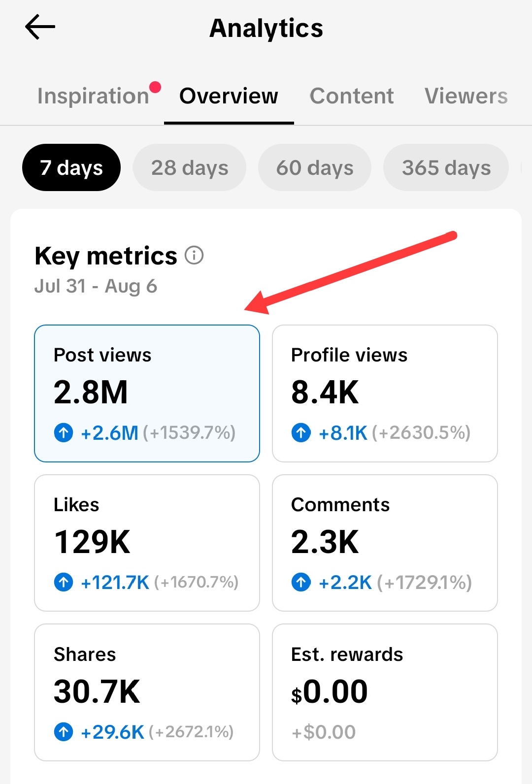The width and height of the screenshot is (532, 784).
Task: Select the Likes metric card
Action: 147,543
